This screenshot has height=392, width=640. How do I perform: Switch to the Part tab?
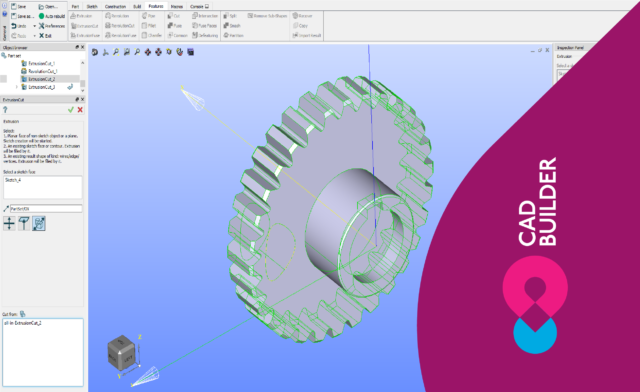[75, 7]
